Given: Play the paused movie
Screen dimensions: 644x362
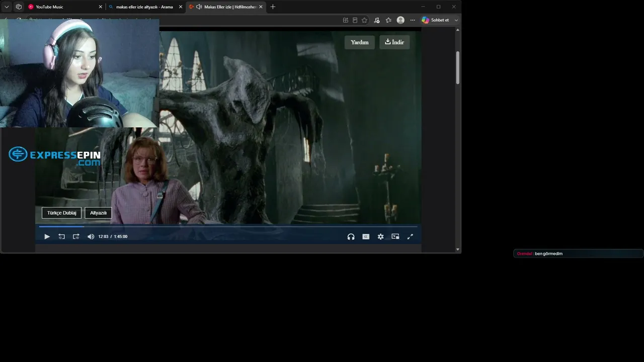Looking at the screenshot, I should click(47, 237).
